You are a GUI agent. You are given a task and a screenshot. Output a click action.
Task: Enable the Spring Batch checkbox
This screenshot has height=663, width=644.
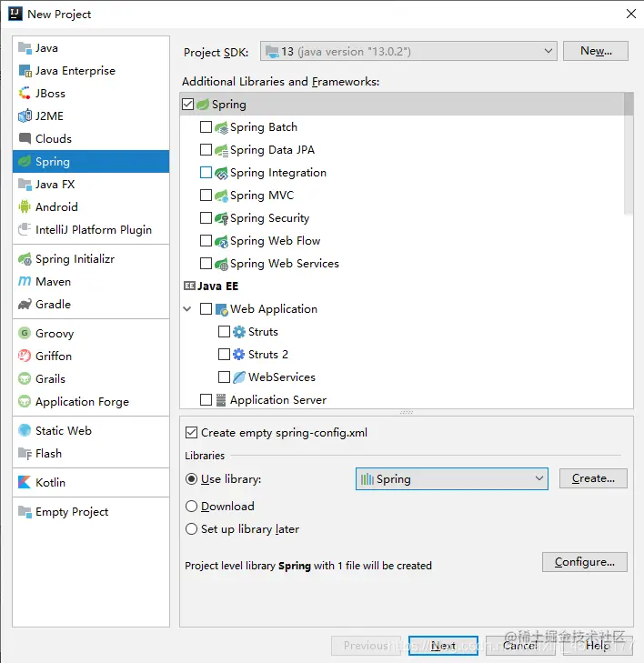[x=206, y=126]
